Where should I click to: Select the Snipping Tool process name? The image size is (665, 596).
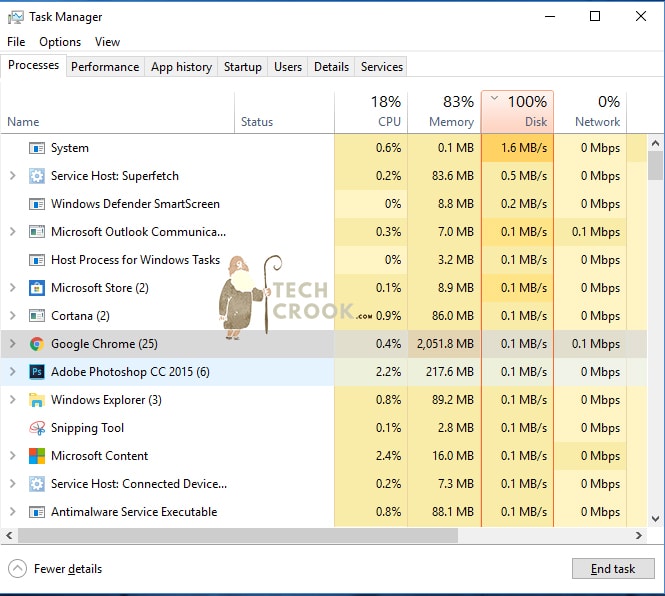[x=87, y=428]
